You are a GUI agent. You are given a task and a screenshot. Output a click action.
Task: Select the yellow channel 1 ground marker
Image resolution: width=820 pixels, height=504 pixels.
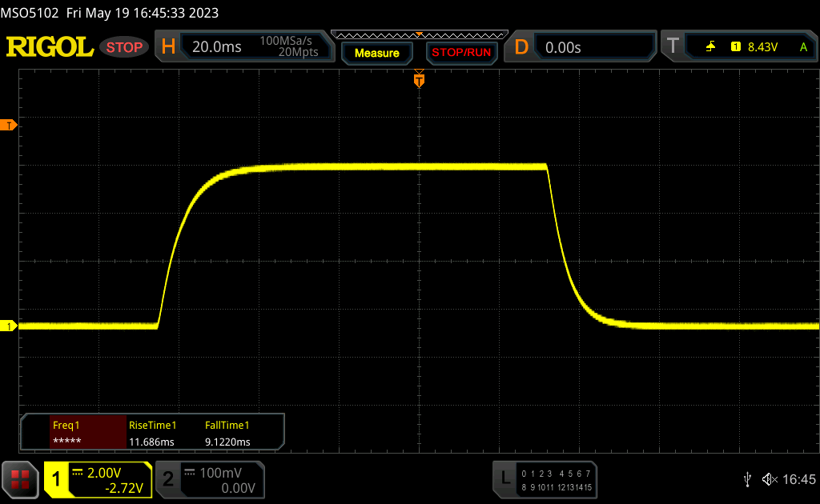9,326
